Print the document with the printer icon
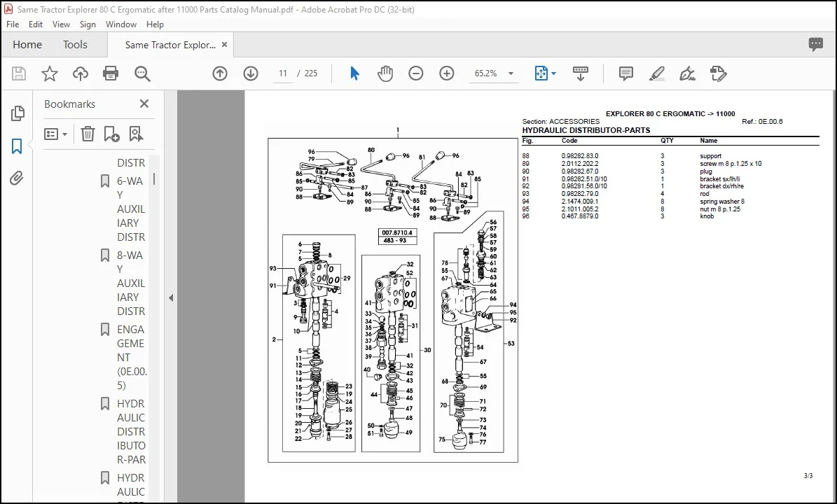The height and width of the screenshot is (504, 837). [111, 73]
